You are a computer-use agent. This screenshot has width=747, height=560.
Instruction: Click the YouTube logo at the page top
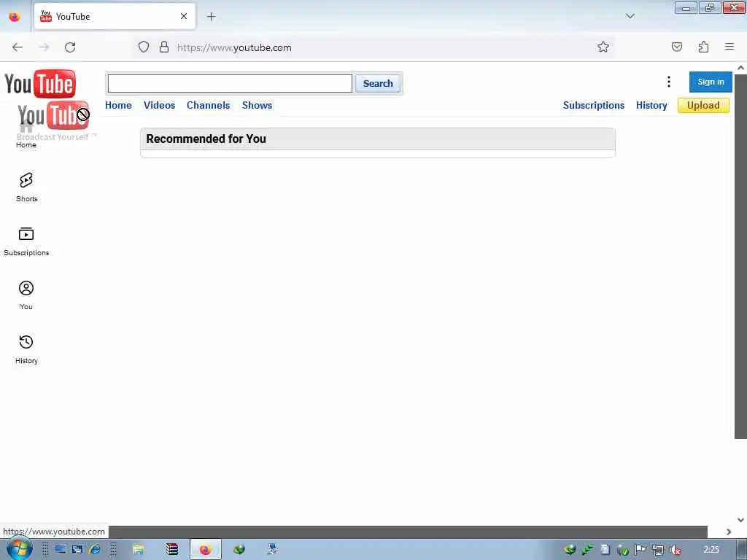pos(40,84)
